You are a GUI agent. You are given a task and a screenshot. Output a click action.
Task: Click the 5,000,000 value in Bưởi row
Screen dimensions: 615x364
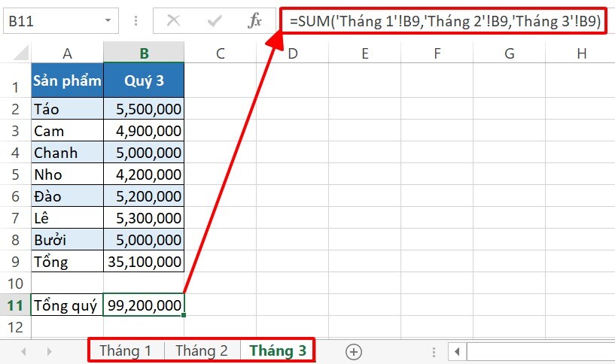tap(144, 239)
